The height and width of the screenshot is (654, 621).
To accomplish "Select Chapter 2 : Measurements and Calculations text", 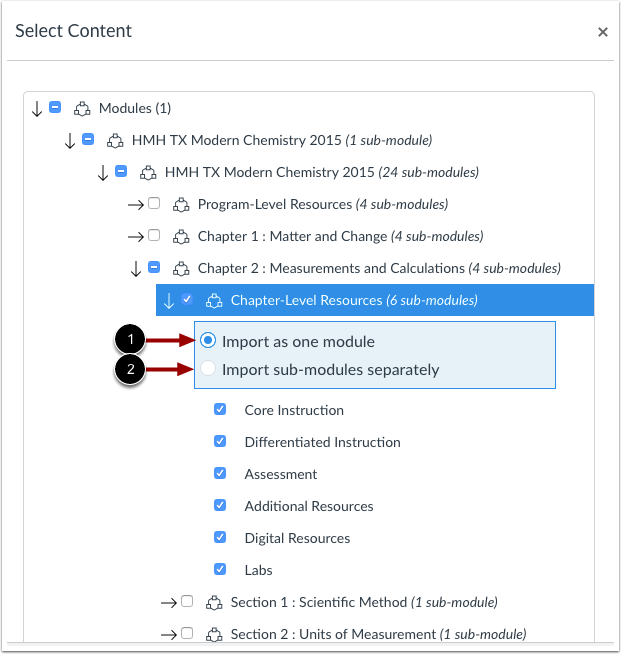I will pos(379,269).
